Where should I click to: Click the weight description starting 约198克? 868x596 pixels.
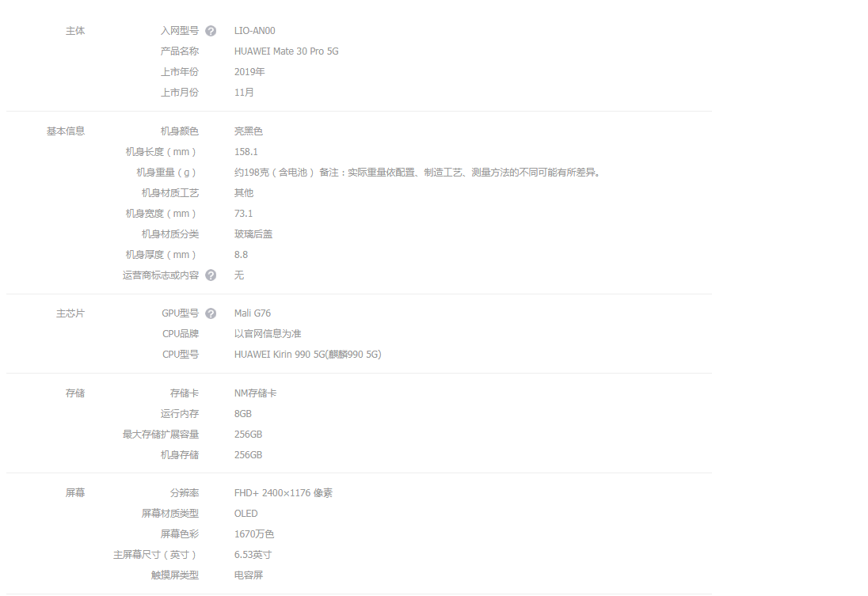pos(418,173)
